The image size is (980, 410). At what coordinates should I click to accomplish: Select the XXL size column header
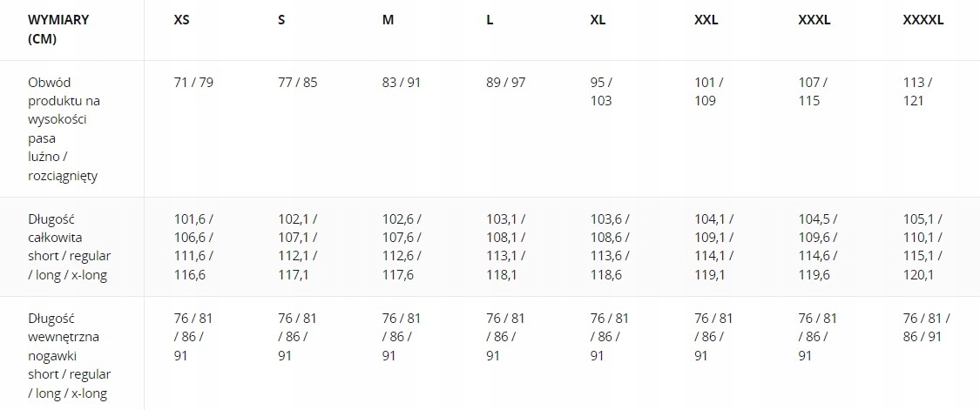706,20
